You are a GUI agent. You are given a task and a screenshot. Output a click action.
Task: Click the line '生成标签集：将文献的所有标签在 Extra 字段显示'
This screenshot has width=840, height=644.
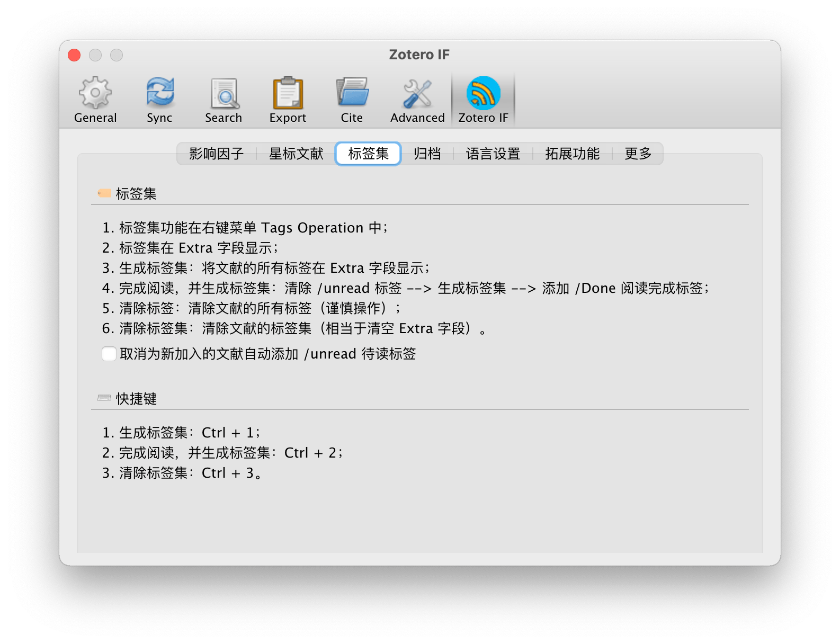(266, 268)
